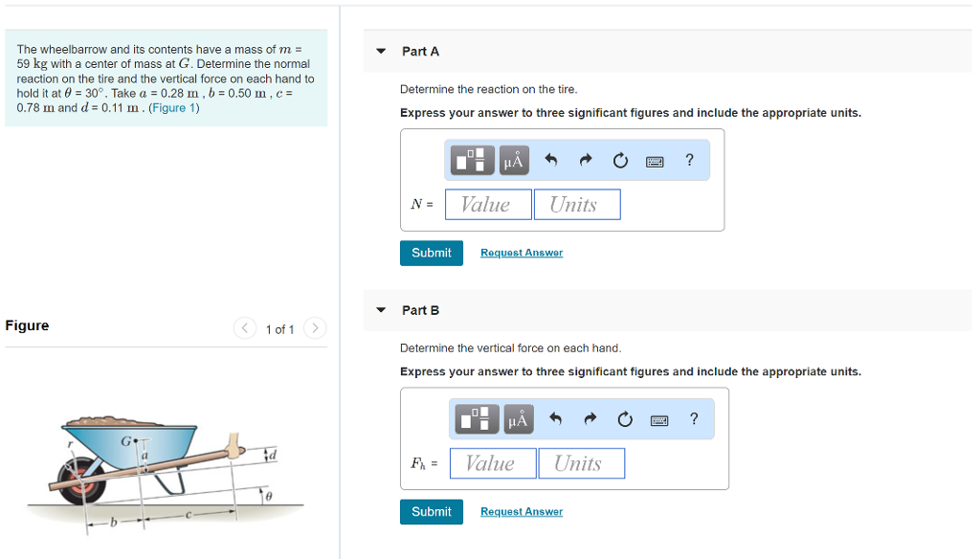The height and width of the screenshot is (559, 980).
Task: Open symbols μÅ menu in Part A
Action: pyautogui.click(x=513, y=161)
